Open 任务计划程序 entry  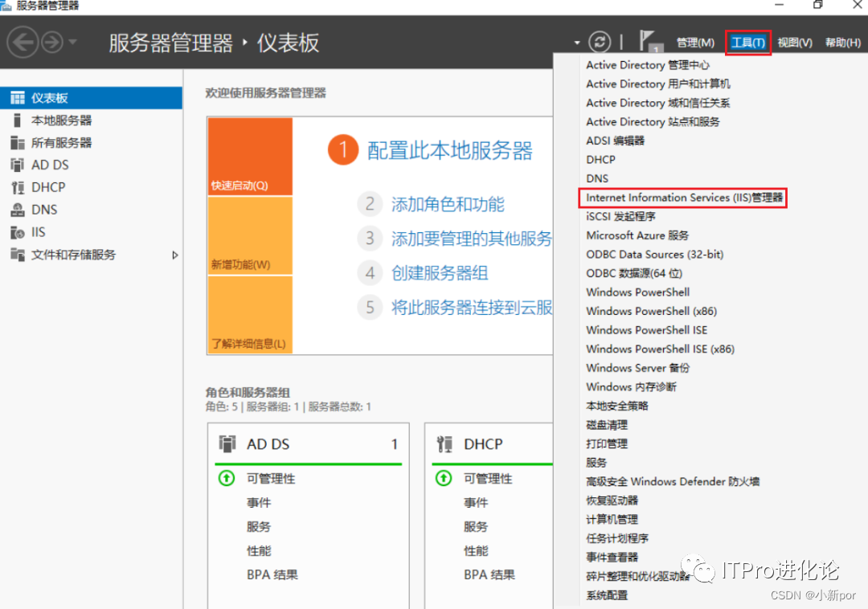coord(617,538)
